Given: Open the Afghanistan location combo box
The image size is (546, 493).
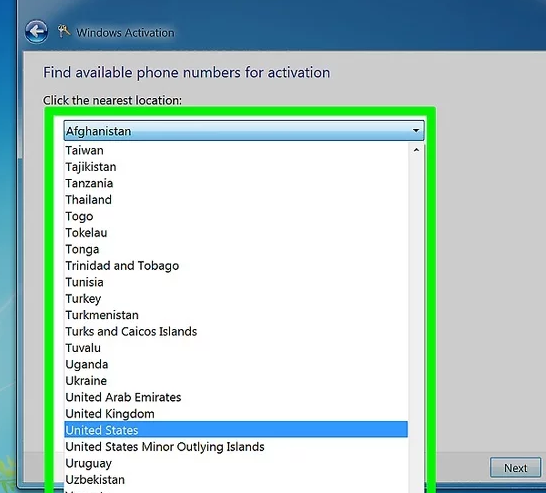Looking at the screenshot, I should pyautogui.click(x=244, y=131).
